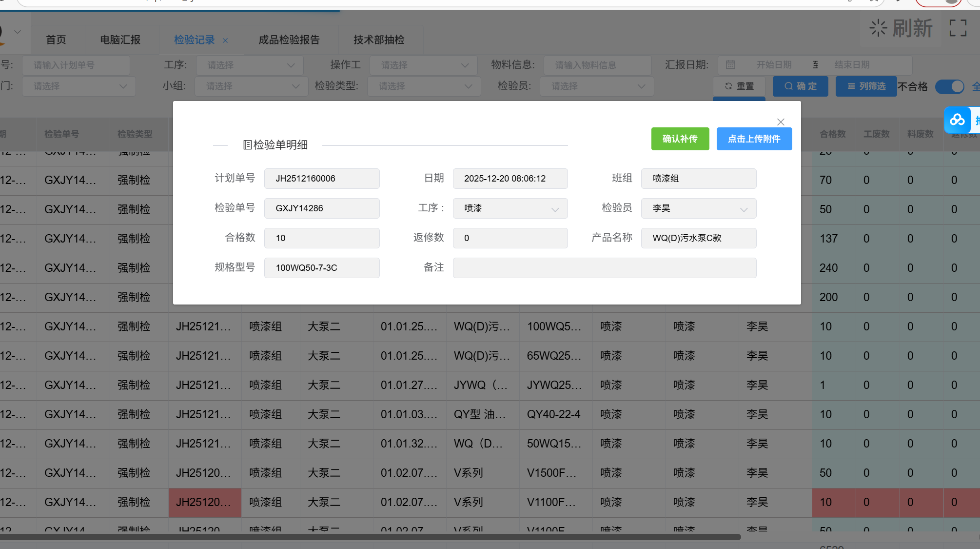Expand the 工序 dropdown in dialog

pyautogui.click(x=510, y=208)
